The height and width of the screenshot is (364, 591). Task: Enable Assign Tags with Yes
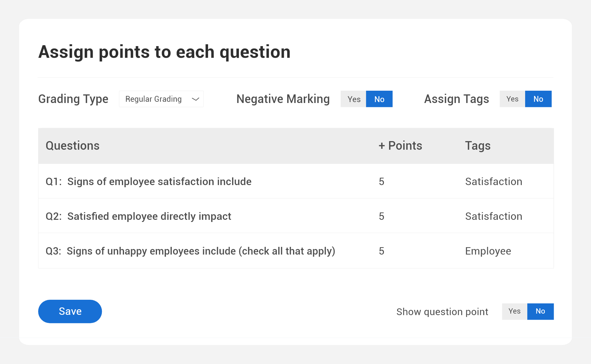512,99
